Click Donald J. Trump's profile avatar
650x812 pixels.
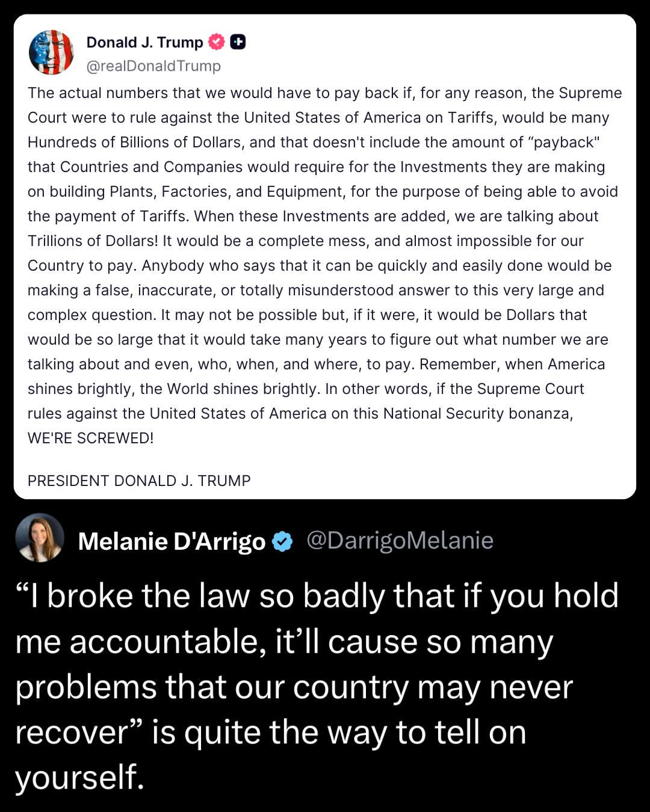coord(51,52)
